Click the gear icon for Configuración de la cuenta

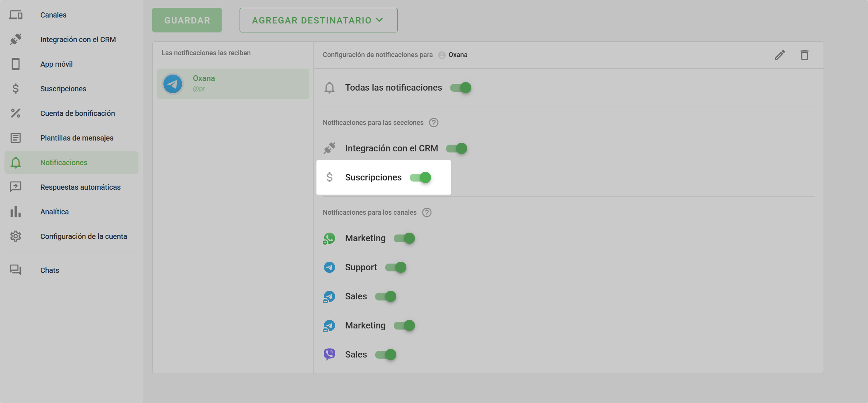pyautogui.click(x=16, y=236)
